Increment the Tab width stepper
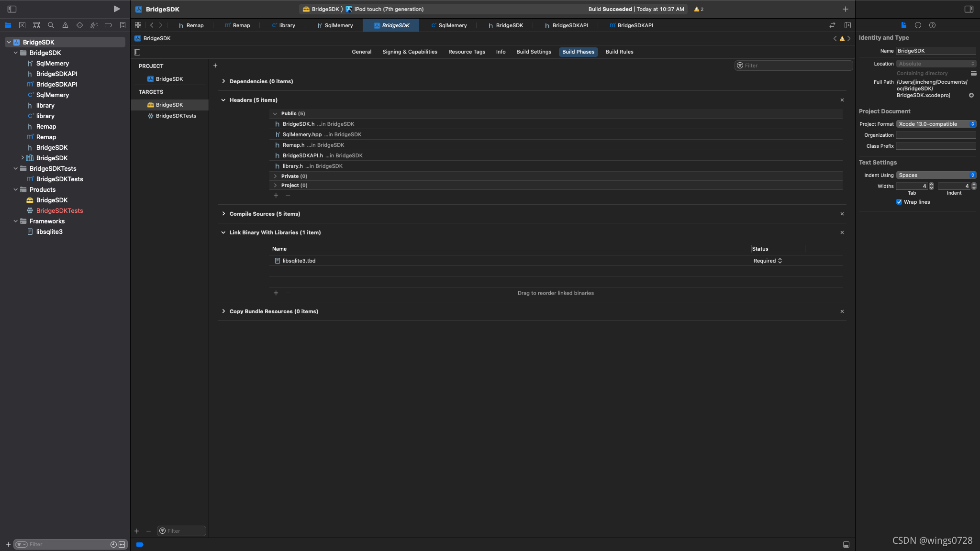The width and height of the screenshot is (980, 551). [931, 185]
